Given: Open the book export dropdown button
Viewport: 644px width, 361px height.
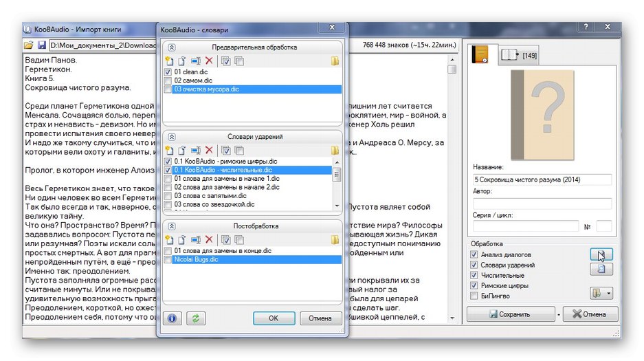Looking at the screenshot, I should (601, 293).
